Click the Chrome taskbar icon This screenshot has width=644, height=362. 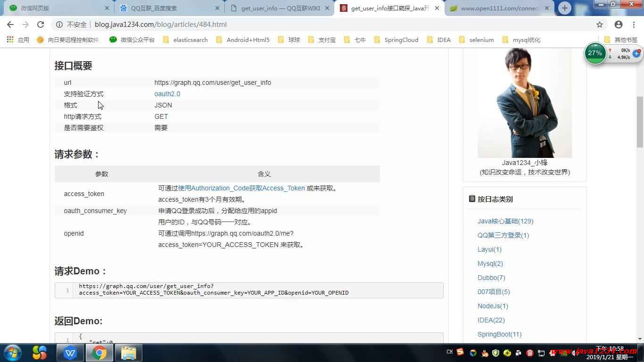99,353
